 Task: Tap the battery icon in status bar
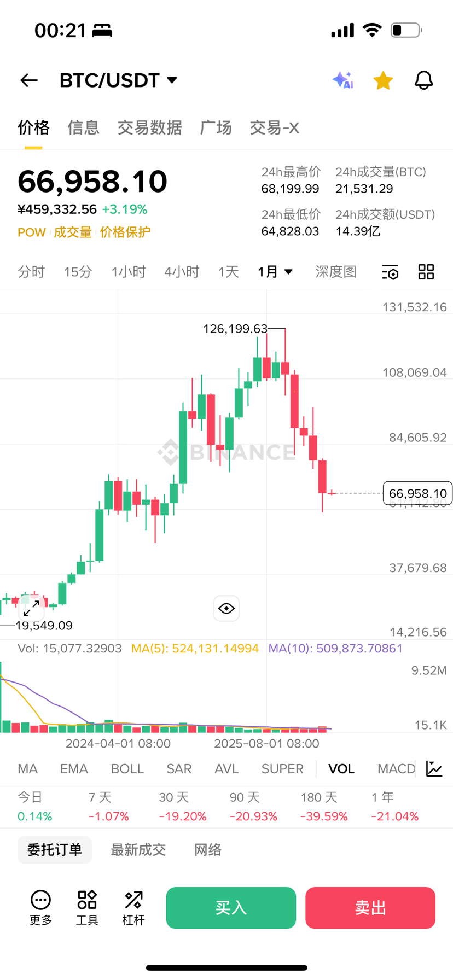coord(406,30)
